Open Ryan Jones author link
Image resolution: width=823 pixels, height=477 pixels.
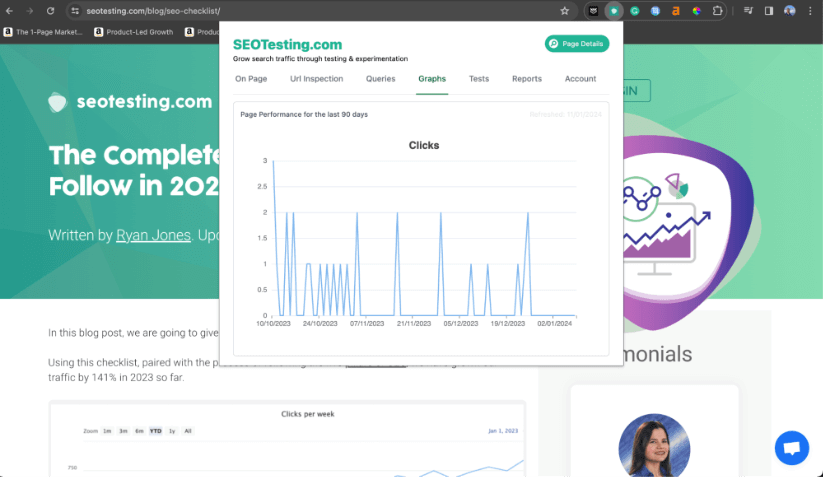coord(153,235)
